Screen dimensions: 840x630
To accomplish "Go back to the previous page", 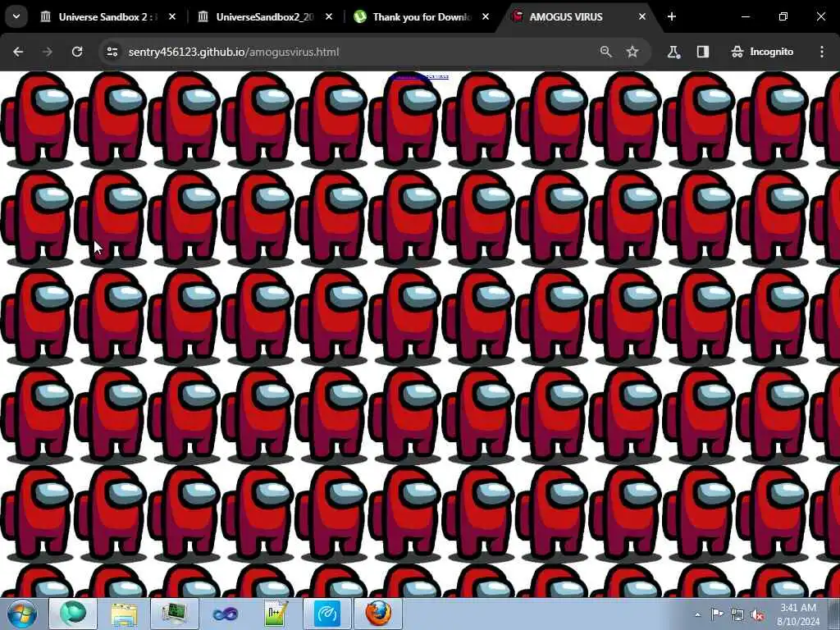I will (x=18, y=52).
